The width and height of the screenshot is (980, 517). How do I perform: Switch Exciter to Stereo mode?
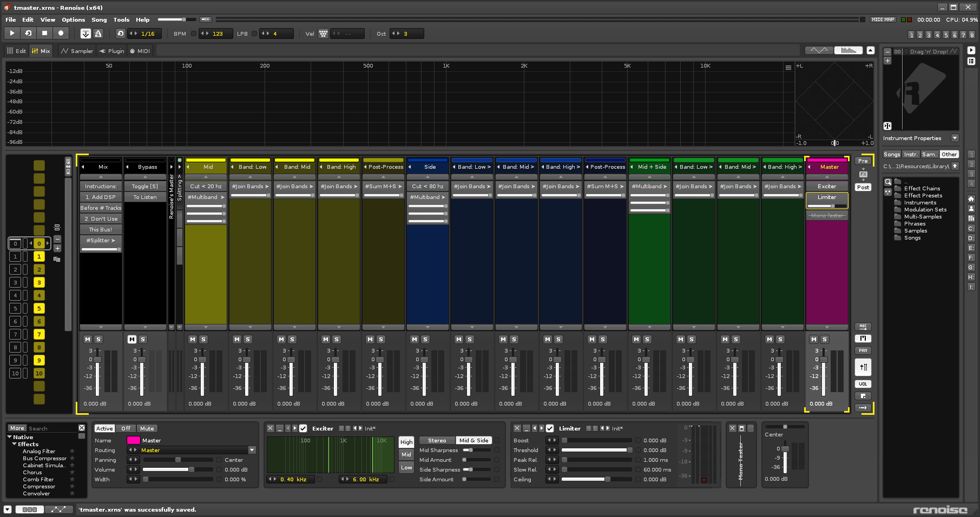(437, 440)
